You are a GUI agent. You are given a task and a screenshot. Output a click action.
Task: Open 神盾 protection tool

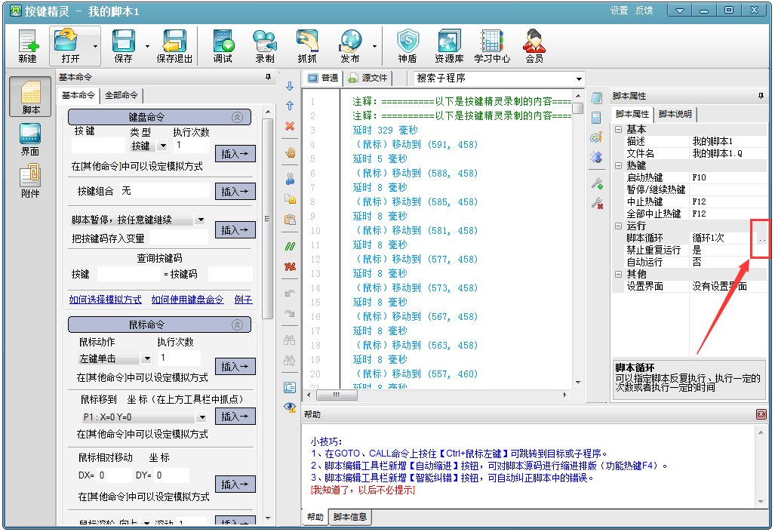click(x=407, y=45)
